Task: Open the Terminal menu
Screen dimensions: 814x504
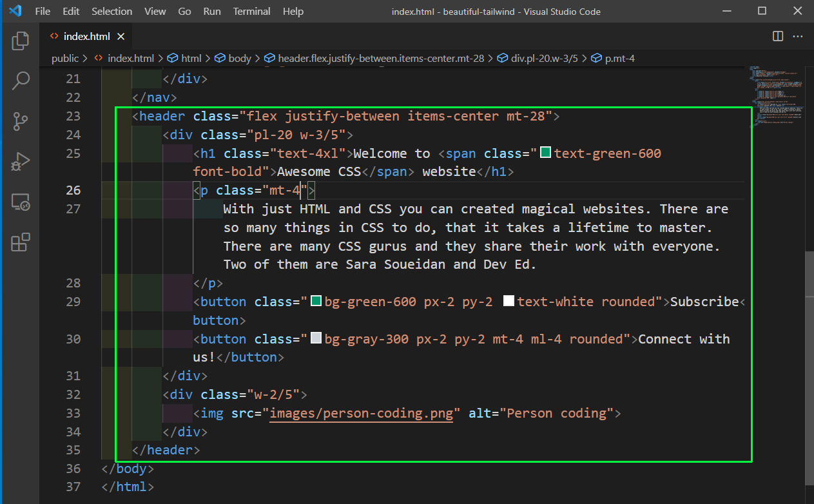Action: (253, 12)
